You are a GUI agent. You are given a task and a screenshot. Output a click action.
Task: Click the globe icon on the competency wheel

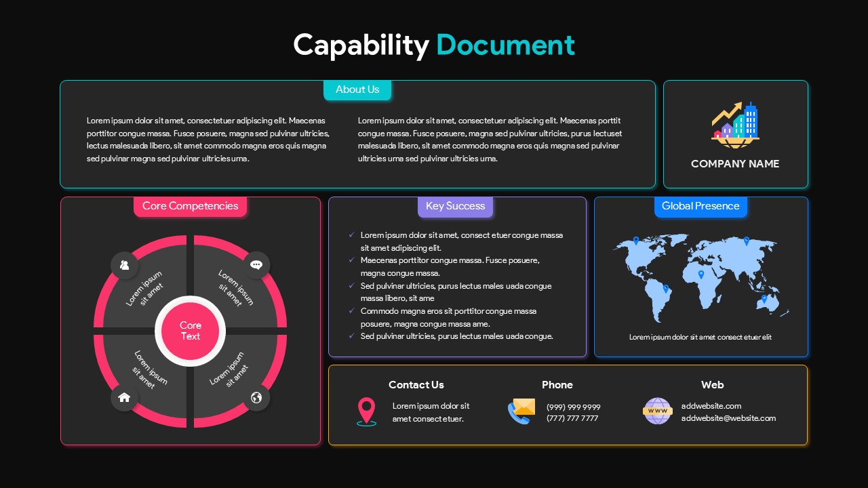coord(256,398)
